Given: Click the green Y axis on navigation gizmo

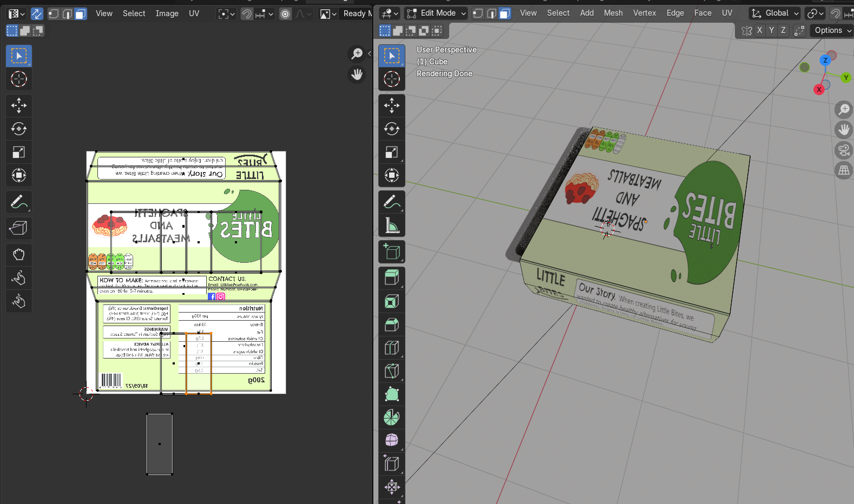Looking at the screenshot, I should click(845, 78).
